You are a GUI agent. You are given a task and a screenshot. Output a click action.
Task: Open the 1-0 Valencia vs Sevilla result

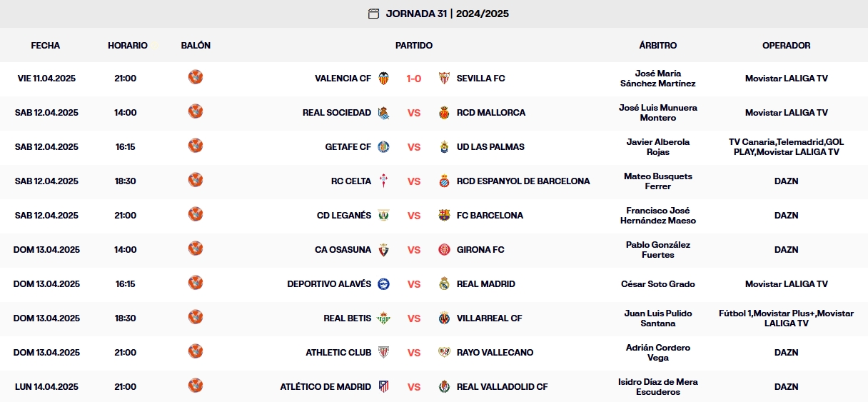tap(414, 78)
